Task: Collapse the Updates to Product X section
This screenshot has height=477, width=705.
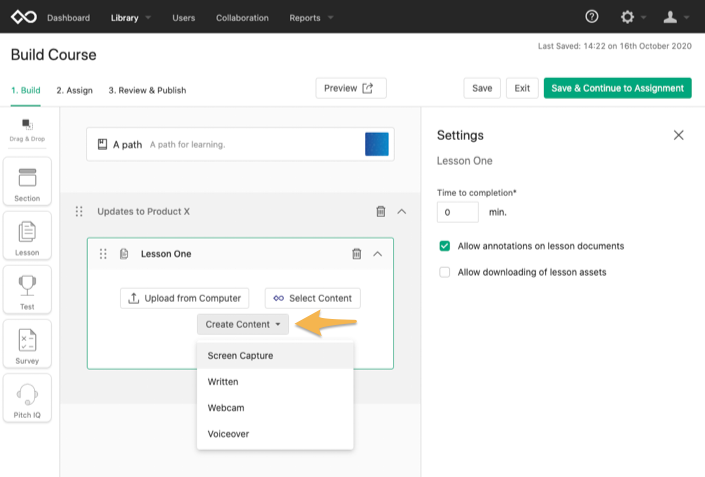Action: 402,211
